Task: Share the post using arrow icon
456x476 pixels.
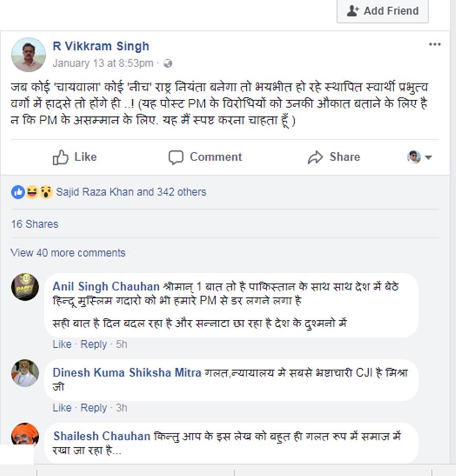Action: coord(315,157)
